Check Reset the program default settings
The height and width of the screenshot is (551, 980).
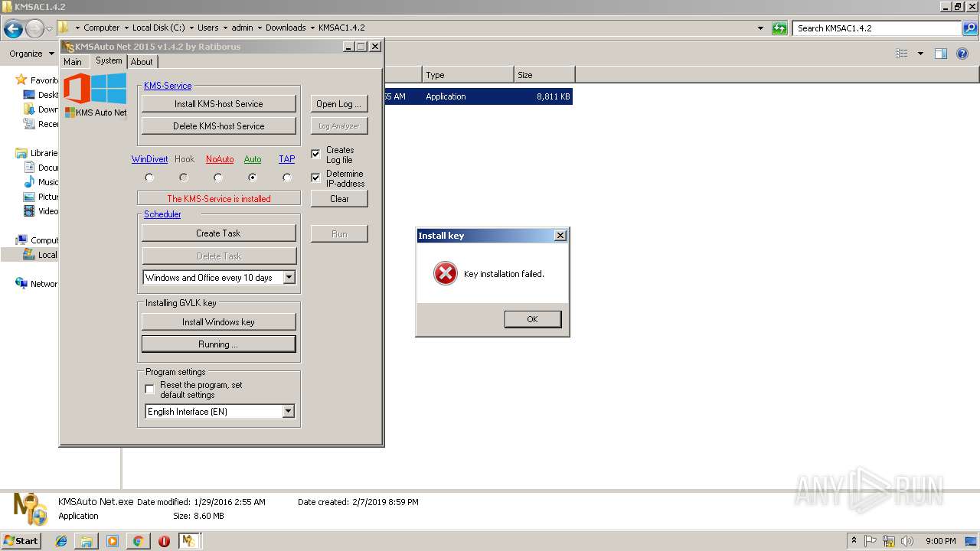[x=149, y=390]
